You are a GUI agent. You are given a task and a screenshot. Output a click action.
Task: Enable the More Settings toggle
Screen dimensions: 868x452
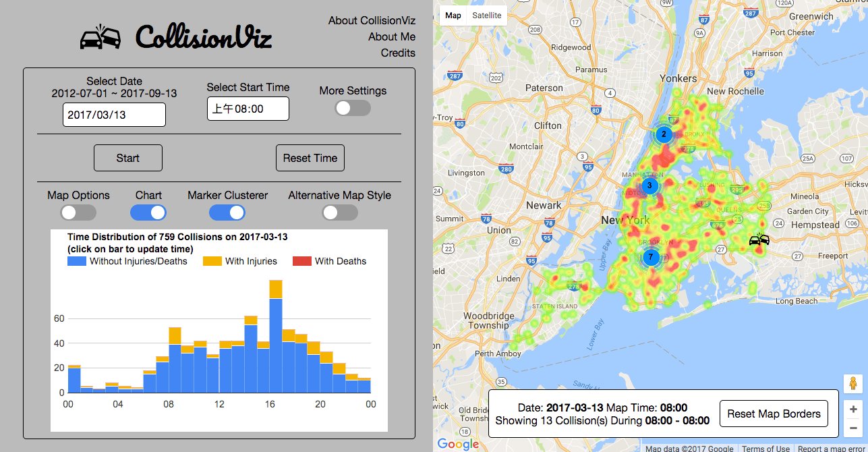[353, 108]
